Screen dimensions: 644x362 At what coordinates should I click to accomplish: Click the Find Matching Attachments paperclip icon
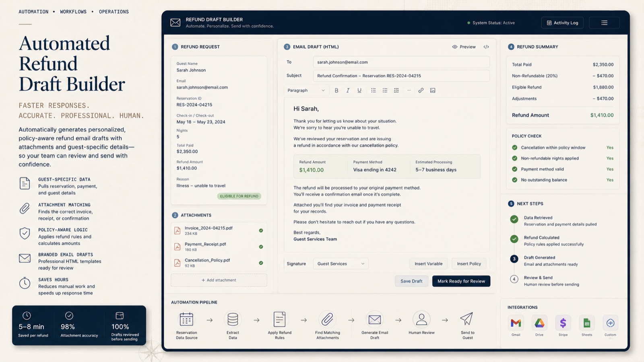327,319
